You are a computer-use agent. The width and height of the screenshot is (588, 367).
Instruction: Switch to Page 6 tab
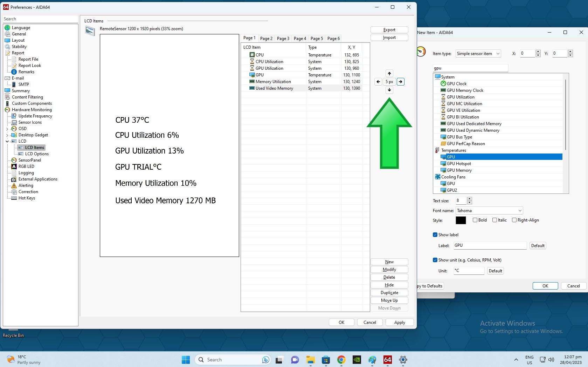(333, 39)
